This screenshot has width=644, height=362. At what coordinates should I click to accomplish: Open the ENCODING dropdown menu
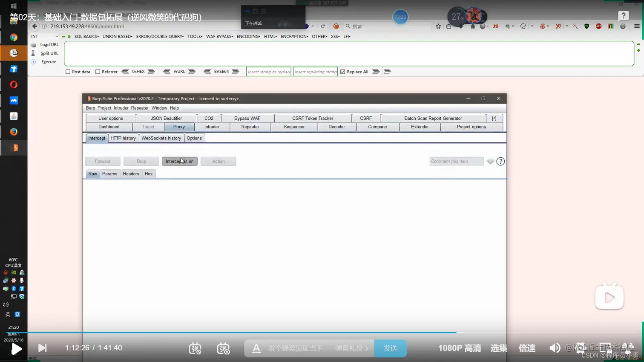coord(248,37)
